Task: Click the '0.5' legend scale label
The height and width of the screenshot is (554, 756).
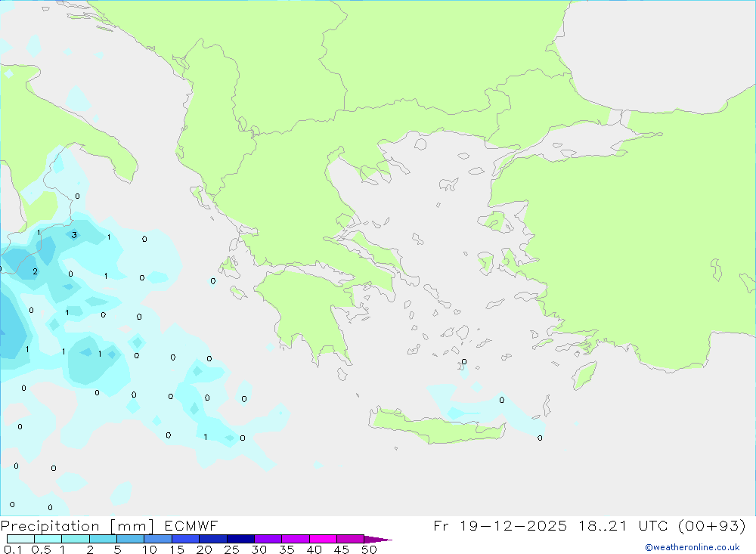Action: click(41, 549)
